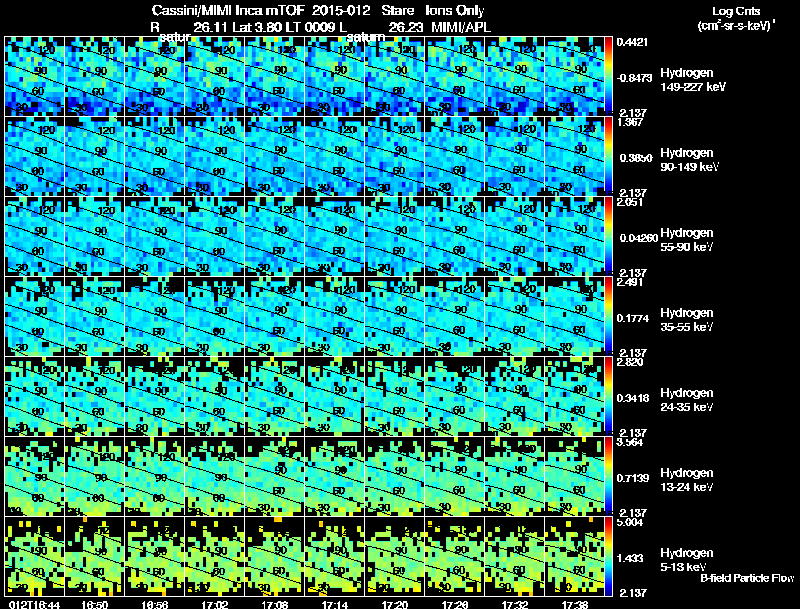Click the 17:02 time label
Screen dimensions: 800x609
(214, 605)
